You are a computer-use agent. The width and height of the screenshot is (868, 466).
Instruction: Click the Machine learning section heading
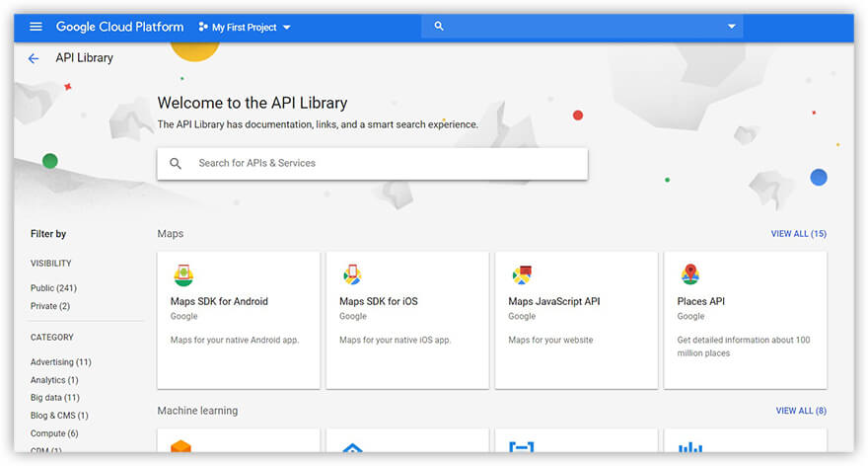197,411
